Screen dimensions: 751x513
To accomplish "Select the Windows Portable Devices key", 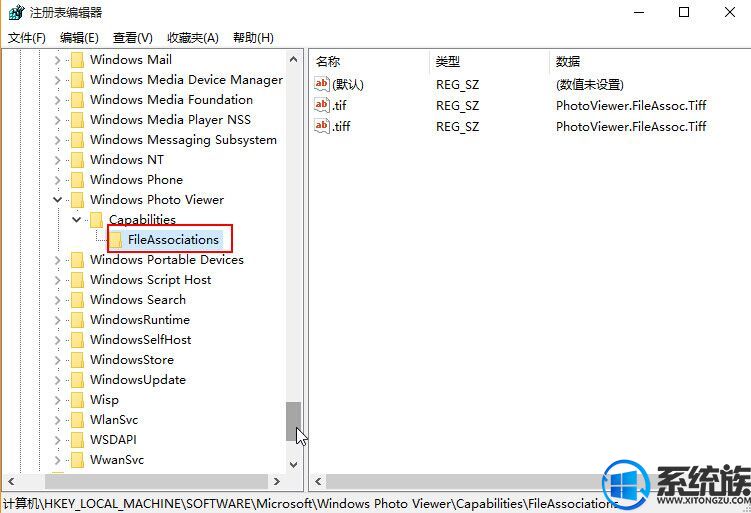I will [167, 260].
